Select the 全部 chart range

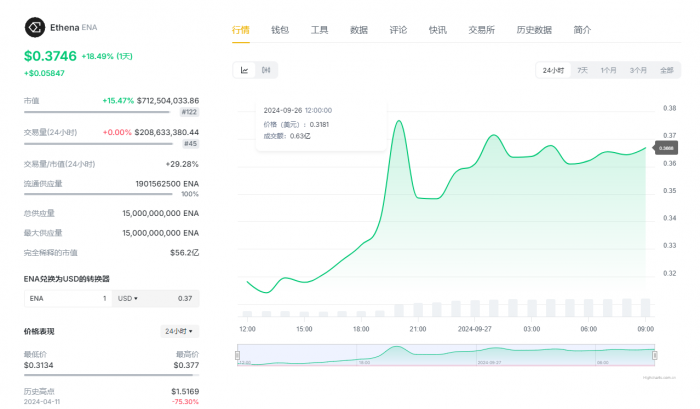pos(667,70)
